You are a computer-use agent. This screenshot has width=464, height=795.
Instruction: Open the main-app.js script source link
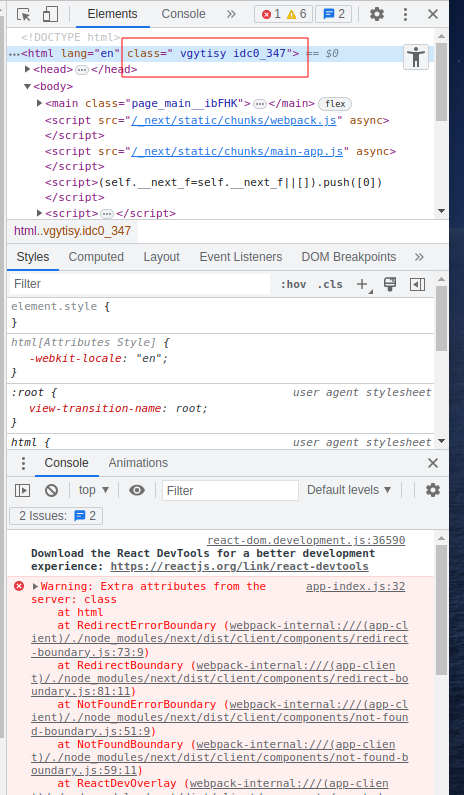(237, 151)
